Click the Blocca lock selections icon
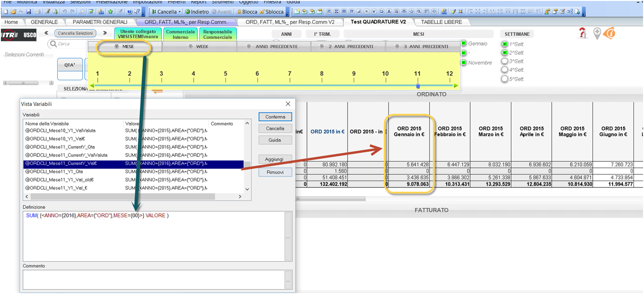This screenshot has width=644, height=294. [x=239, y=12]
